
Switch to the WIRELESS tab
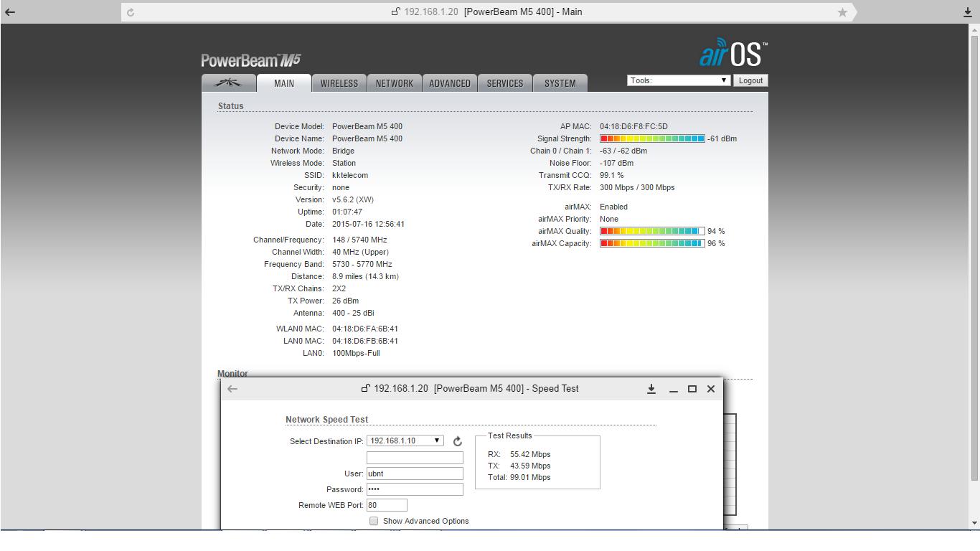339,83
